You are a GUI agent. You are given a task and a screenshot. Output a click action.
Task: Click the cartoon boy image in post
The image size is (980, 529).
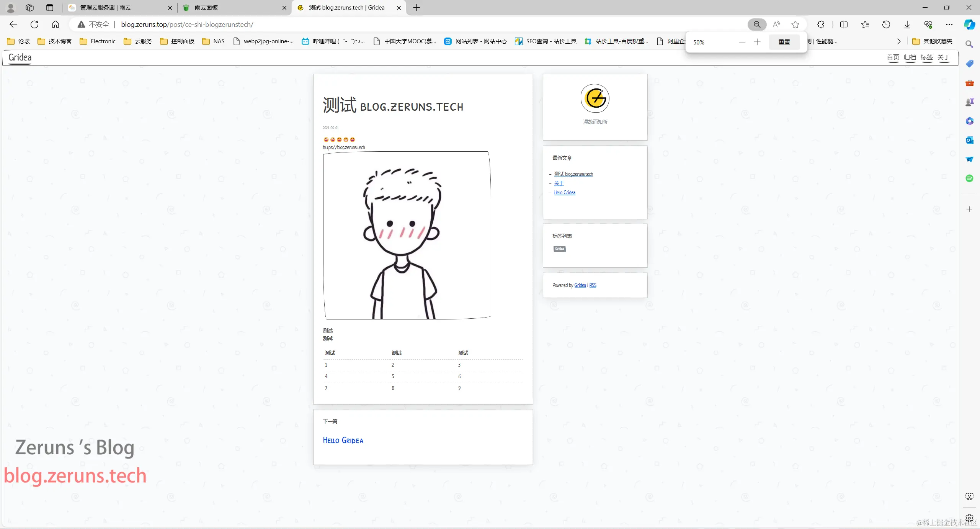[407, 235]
